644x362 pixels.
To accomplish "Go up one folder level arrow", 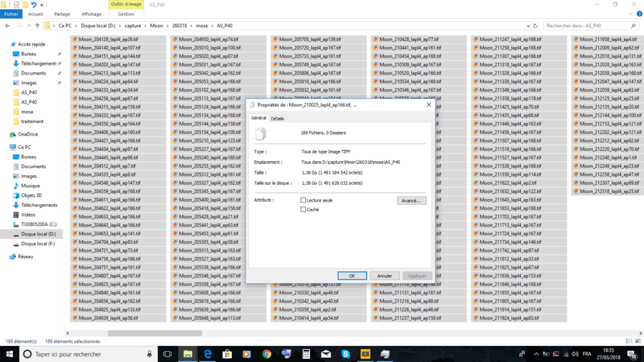I will coord(37,26).
